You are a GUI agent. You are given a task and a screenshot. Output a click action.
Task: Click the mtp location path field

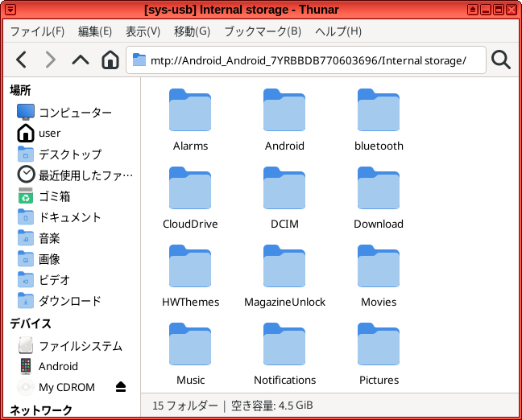306,60
